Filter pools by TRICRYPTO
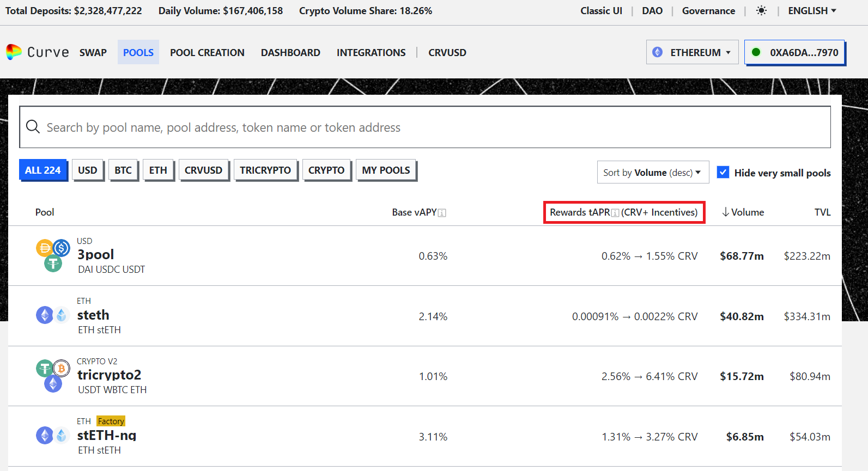868x471 pixels. pos(265,170)
